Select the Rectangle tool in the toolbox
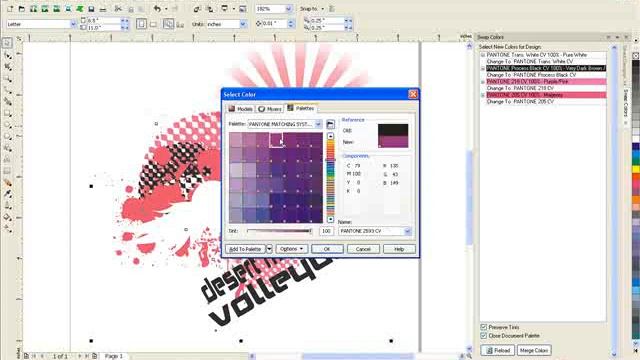 point(7,113)
